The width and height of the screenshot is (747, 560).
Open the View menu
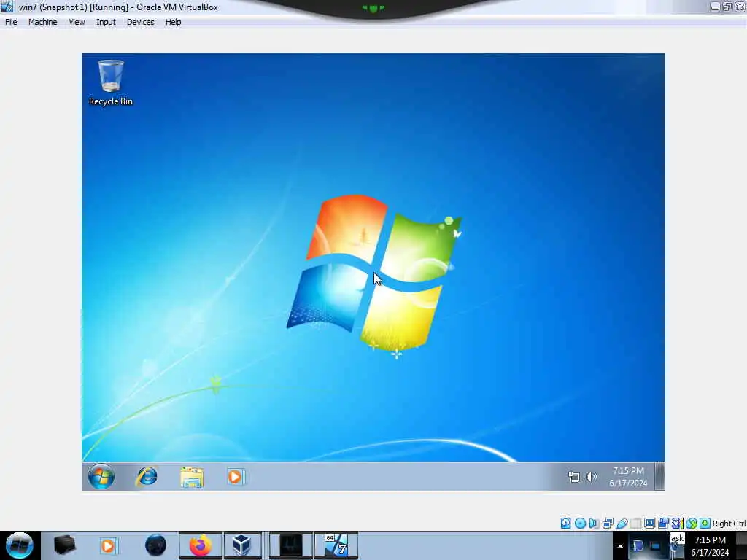click(77, 22)
